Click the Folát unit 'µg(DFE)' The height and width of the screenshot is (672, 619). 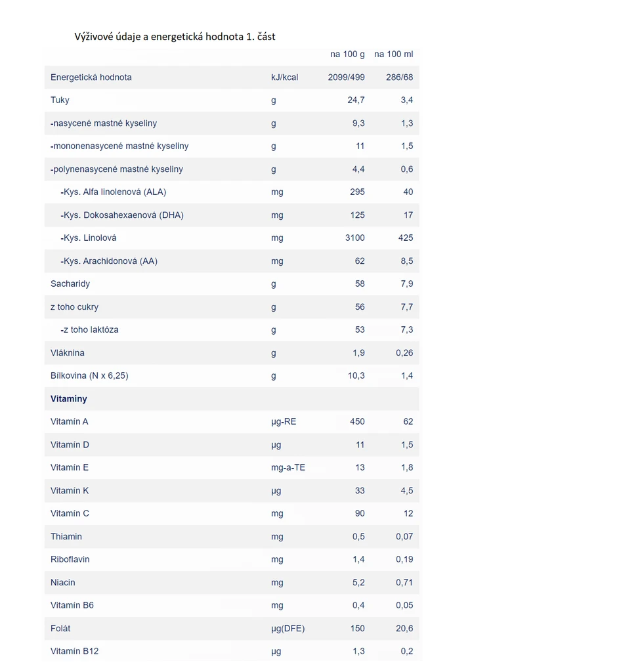click(288, 629)
